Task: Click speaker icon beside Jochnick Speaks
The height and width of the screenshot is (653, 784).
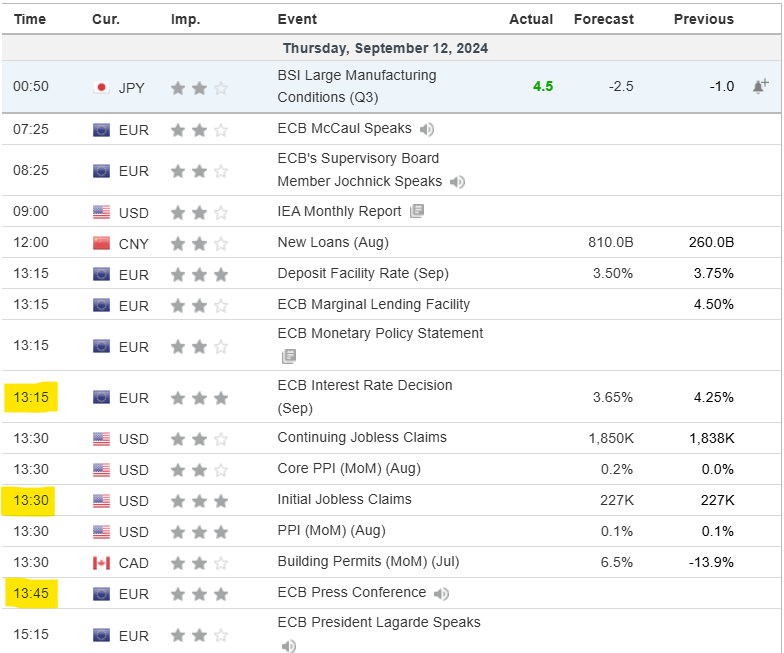Action: tap(457, 182)
